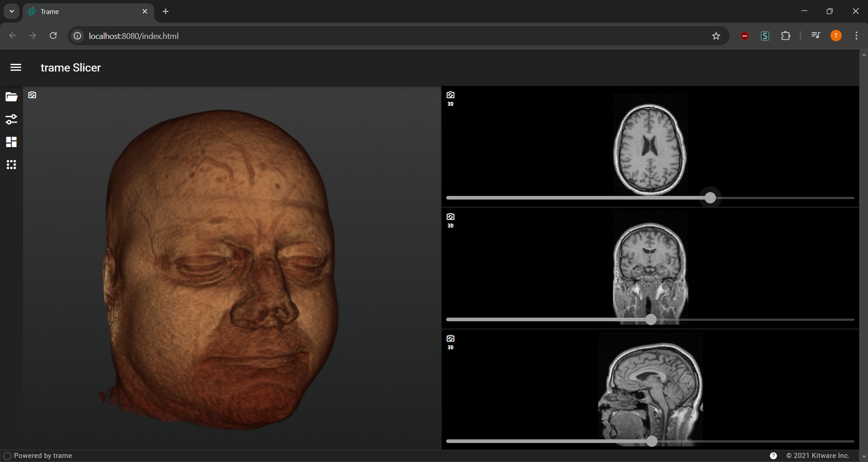Open a new browser tab

coord(166,12)
